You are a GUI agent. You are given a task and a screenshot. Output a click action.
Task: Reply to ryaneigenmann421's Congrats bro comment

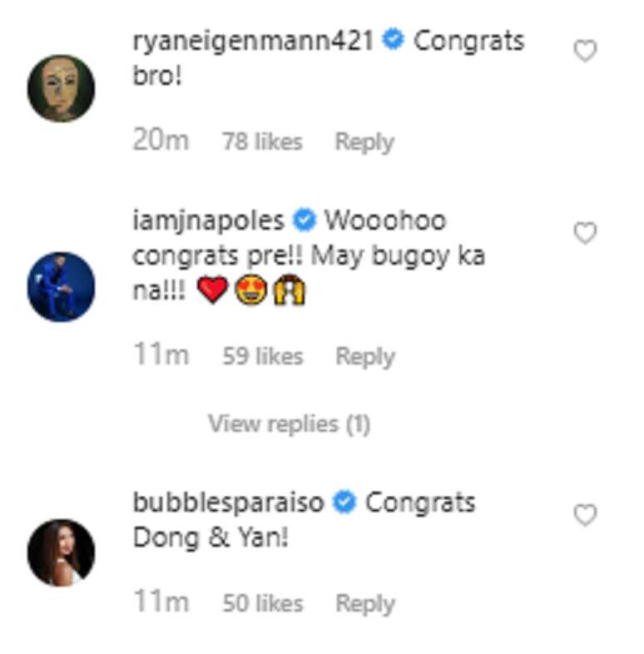coord(364,142)
